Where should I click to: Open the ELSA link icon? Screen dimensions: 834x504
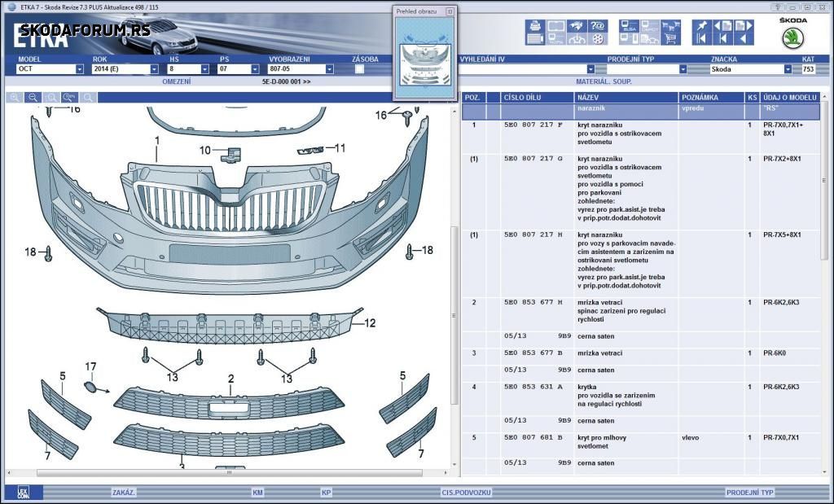coord(630,25)
